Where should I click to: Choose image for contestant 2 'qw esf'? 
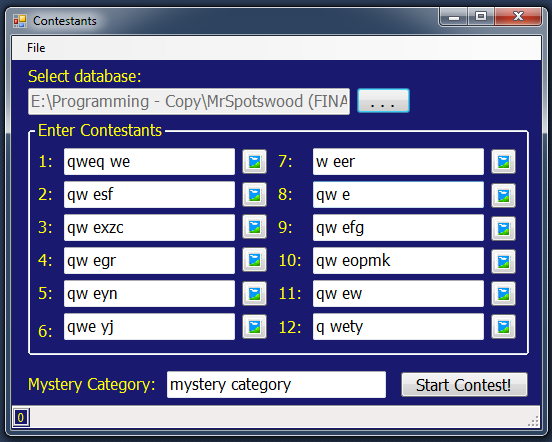[x=254, y=195]
